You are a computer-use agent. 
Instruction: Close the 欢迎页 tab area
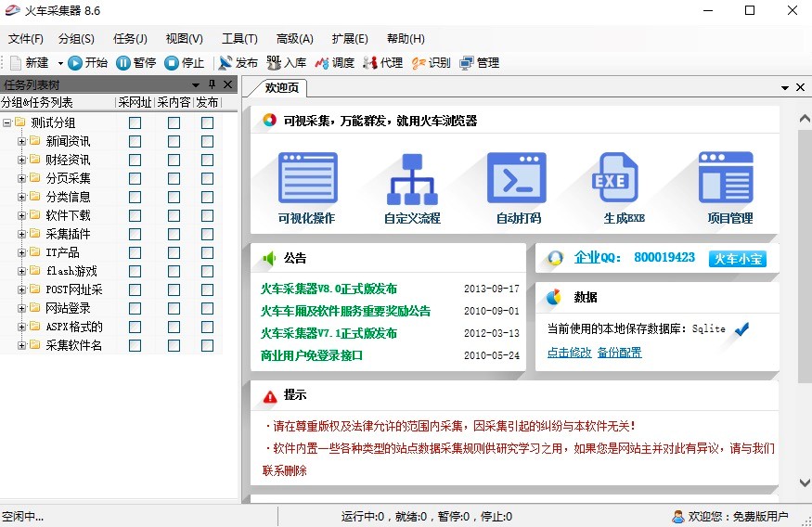[x=800, y=87]
